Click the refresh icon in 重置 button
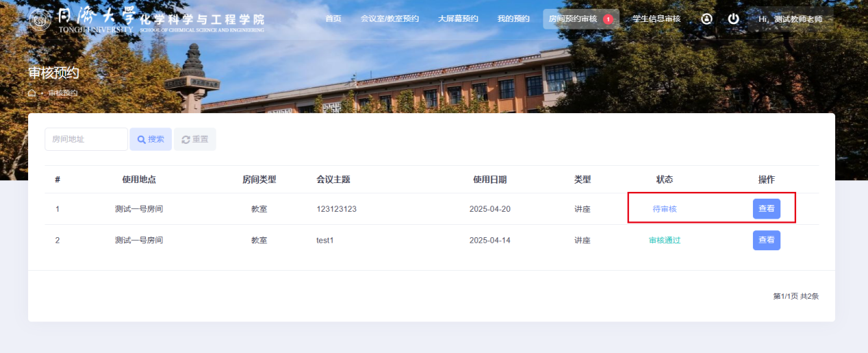 point(186,139)
